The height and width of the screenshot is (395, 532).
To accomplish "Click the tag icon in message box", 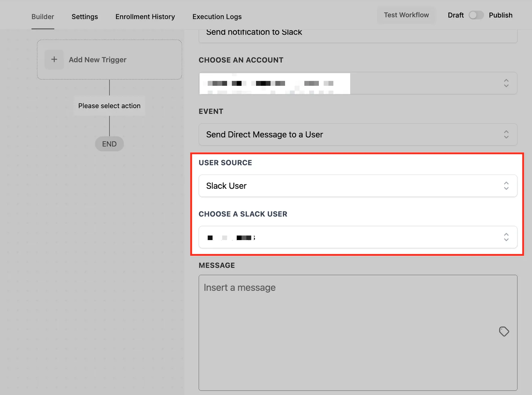I will (x=504, y=331).
